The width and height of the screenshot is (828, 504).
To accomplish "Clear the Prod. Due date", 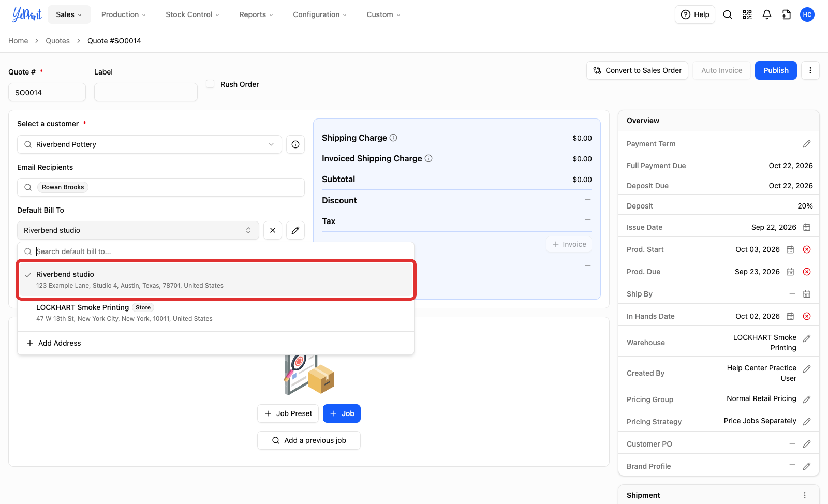I will [807, 272].
